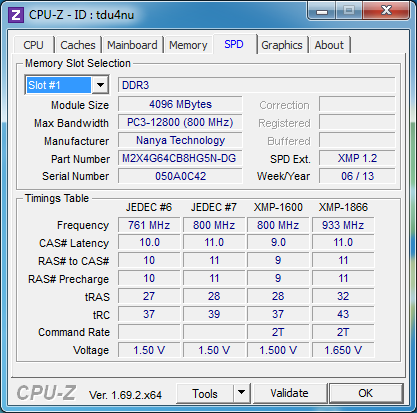Click tRC value 43
Screen dimensions: 417x413
point(343,314)
